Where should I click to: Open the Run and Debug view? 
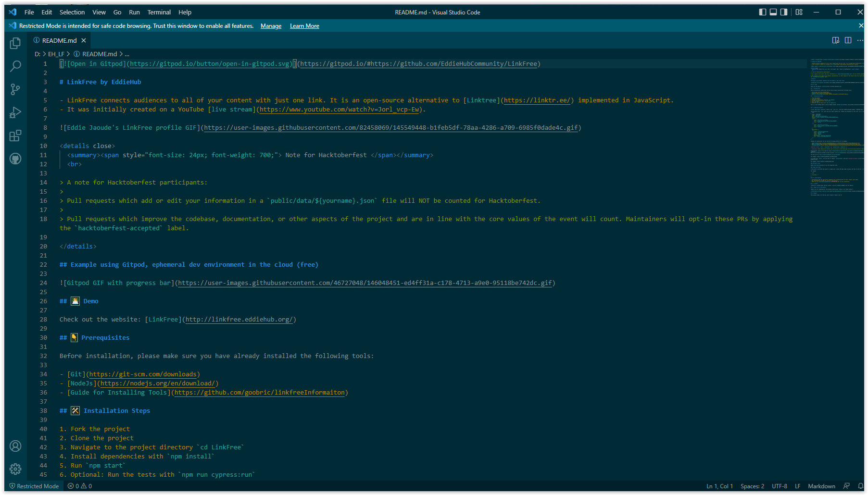coord(15,112)
